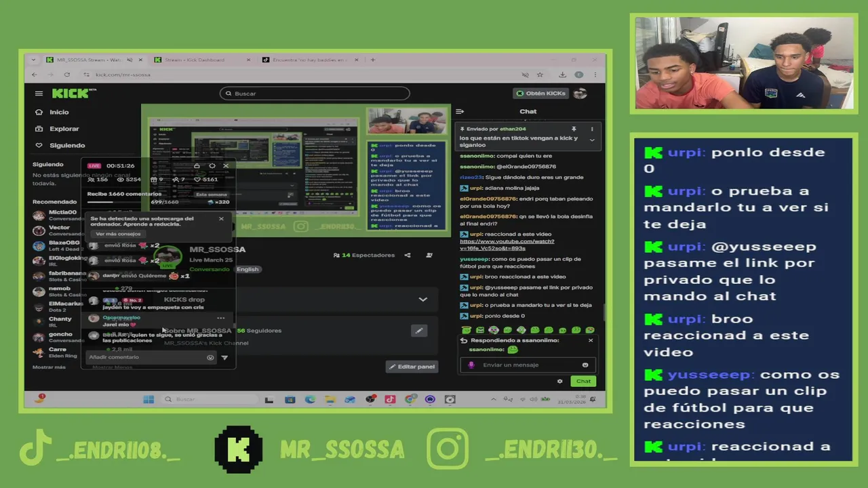Image resolution: width=868 pixels, height=488 pixels.
Task: Open Chrome from the taskbar
Action: tap(410, 399)
